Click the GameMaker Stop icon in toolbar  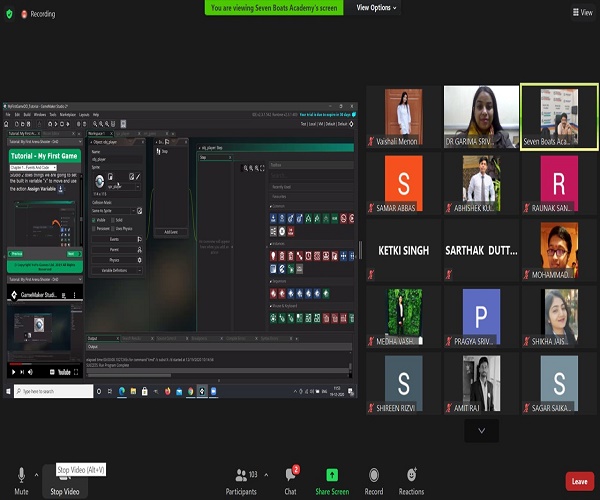pyautogui.click(x=62, y=124)
